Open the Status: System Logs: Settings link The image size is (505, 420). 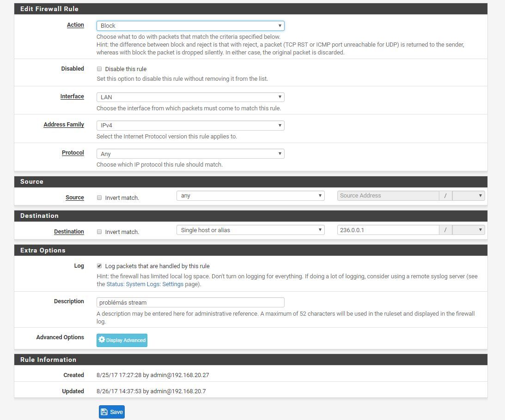tap(145, 284)
